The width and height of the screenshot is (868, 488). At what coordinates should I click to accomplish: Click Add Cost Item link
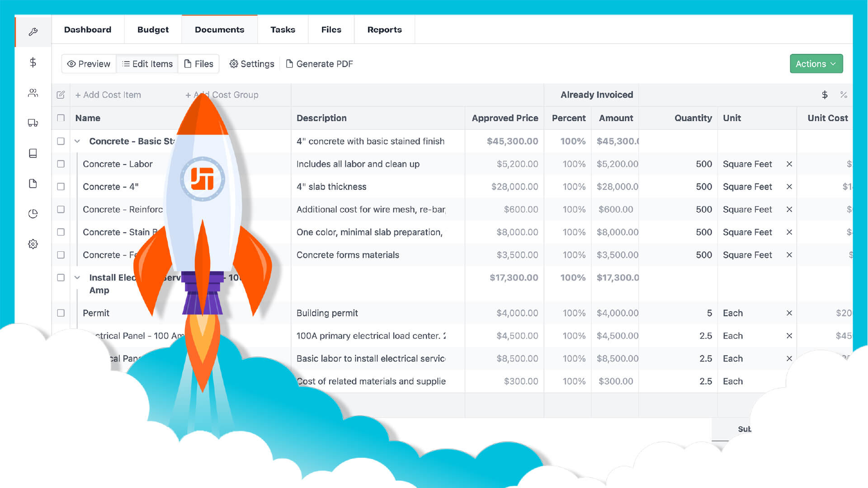point(108,95)
